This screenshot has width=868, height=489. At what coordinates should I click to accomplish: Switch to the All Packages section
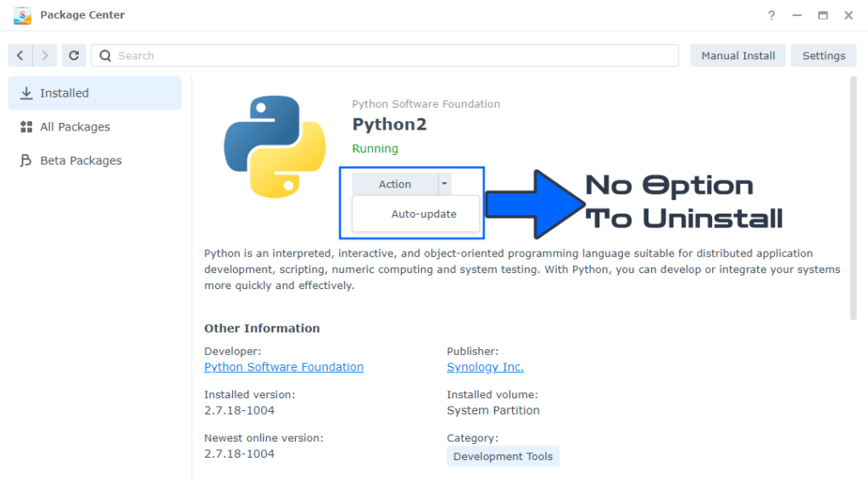[x=74, y=126]
